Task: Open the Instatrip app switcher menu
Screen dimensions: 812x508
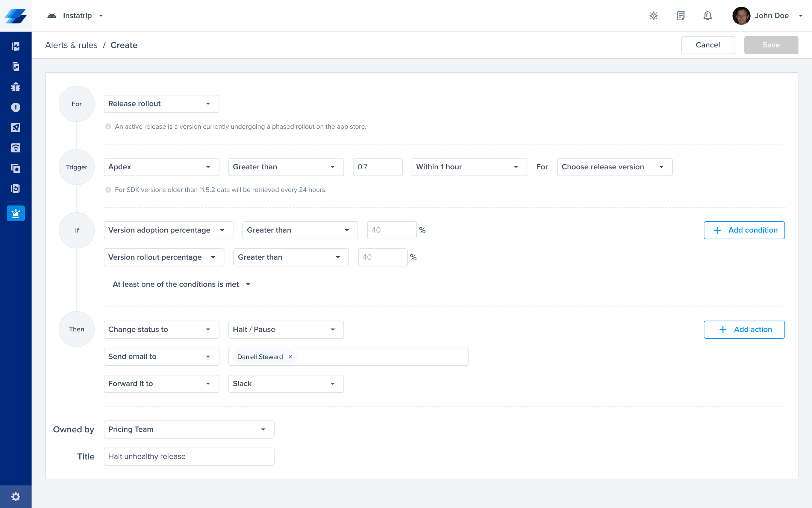Action: 75,16
